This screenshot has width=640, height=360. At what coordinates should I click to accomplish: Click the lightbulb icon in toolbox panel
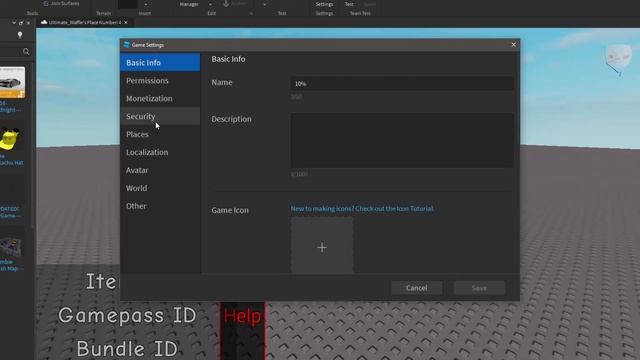(20, 35)
